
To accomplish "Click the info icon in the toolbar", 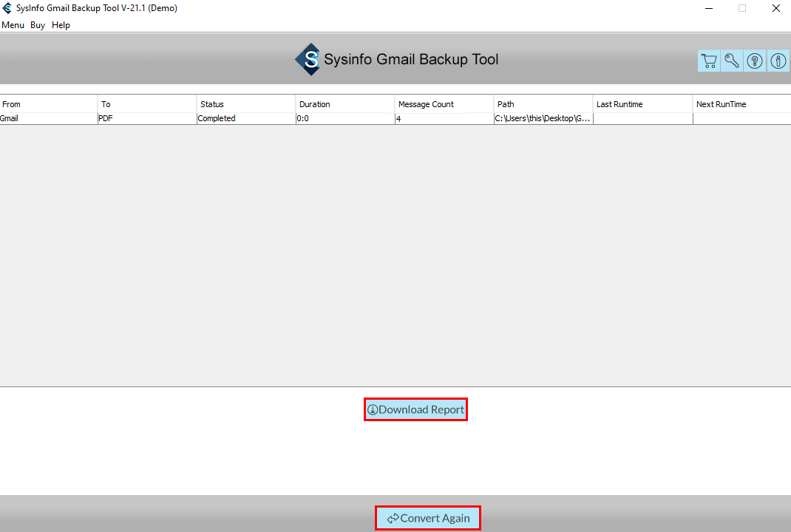I will 778,61.
